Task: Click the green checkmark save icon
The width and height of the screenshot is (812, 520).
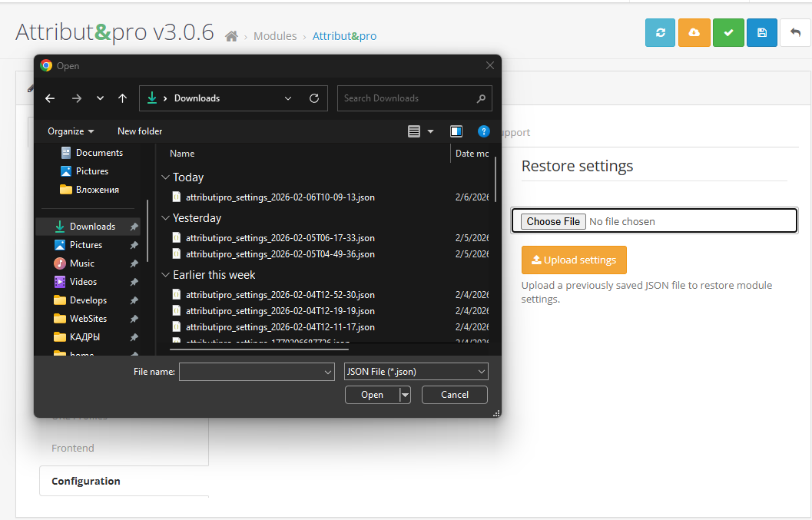Action: (728, 32)
